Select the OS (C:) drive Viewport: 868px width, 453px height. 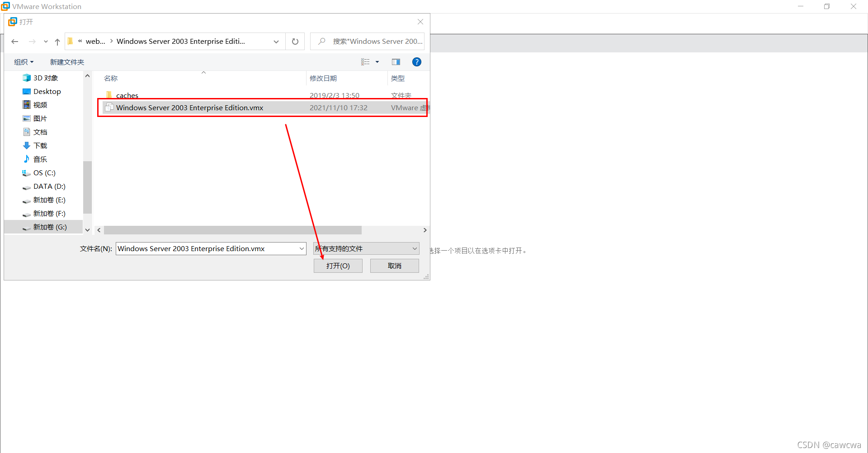tap(43, 173)
